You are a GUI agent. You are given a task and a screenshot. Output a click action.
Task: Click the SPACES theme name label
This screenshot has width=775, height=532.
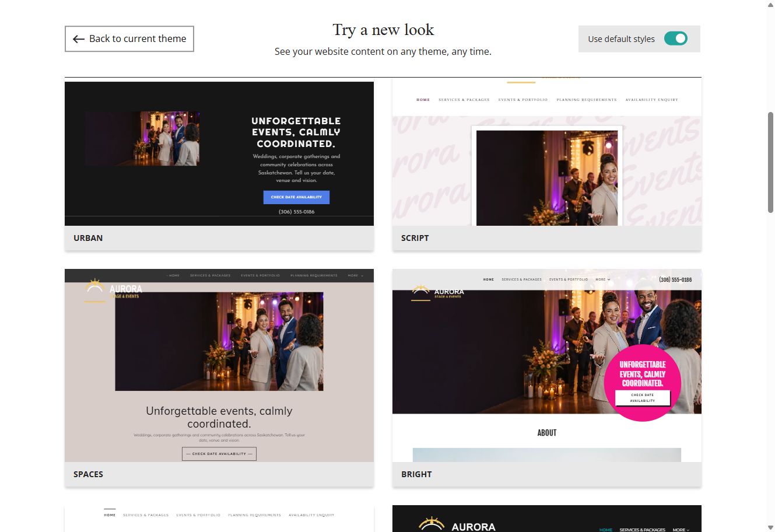coord(88,474)
